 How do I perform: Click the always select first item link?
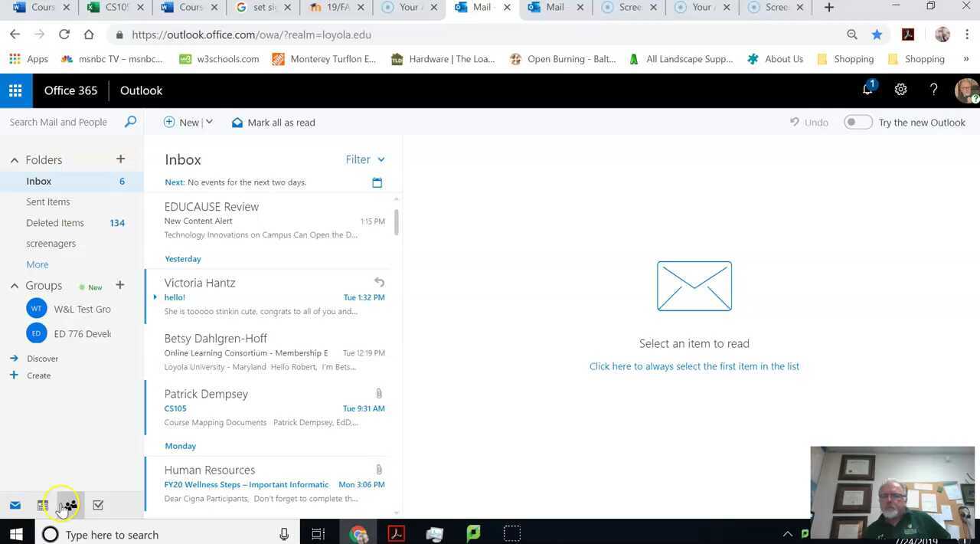pyautogui.click(x=694, y=366)
